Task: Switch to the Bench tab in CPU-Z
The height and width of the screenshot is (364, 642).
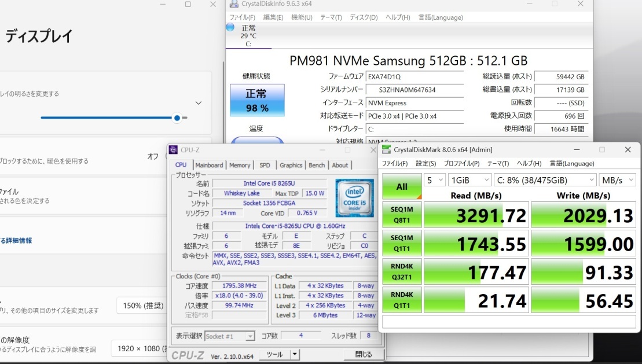Action: [x=317, y=165]
